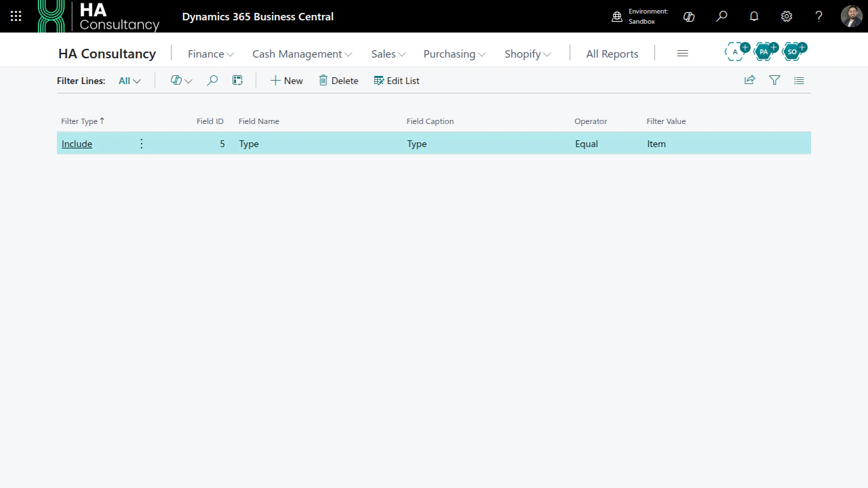This screenshot has height=488, width=868.
Task: Open notifications bell
Action: point(754,16)
